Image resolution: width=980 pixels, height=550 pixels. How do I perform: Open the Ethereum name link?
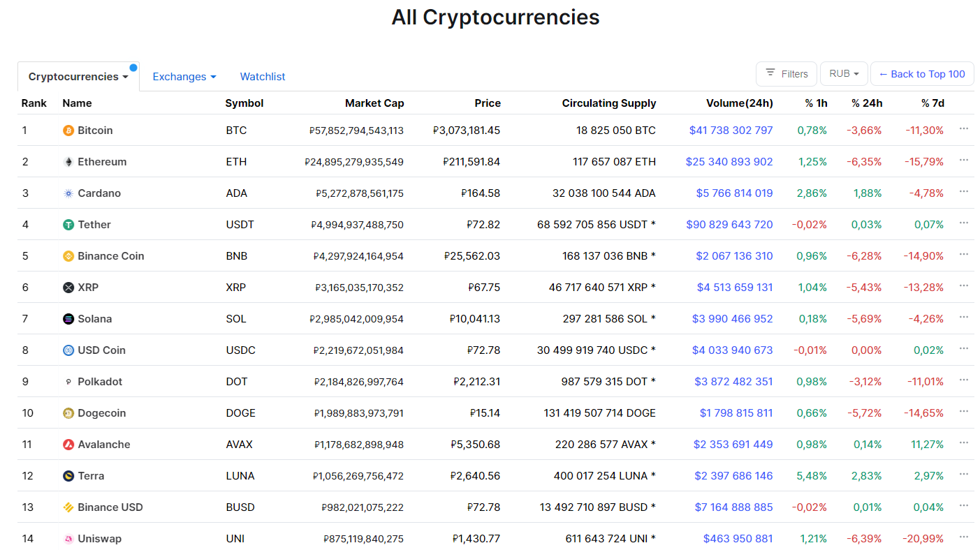102,162
